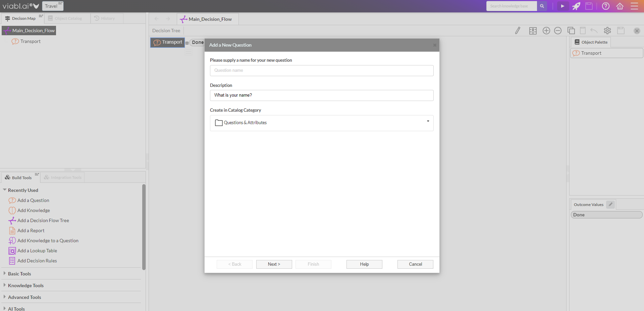Zoom out with the minus circle icon
This screenshot has width=644, height=311.
558,31
